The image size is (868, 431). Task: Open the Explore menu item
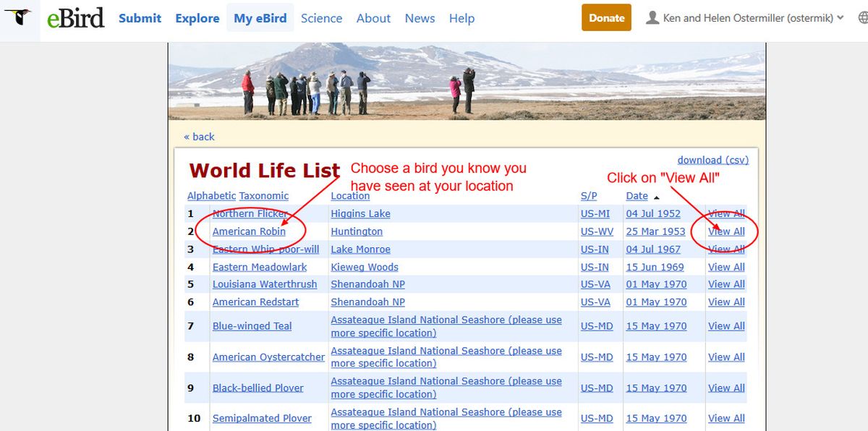(x=197, y=18)
